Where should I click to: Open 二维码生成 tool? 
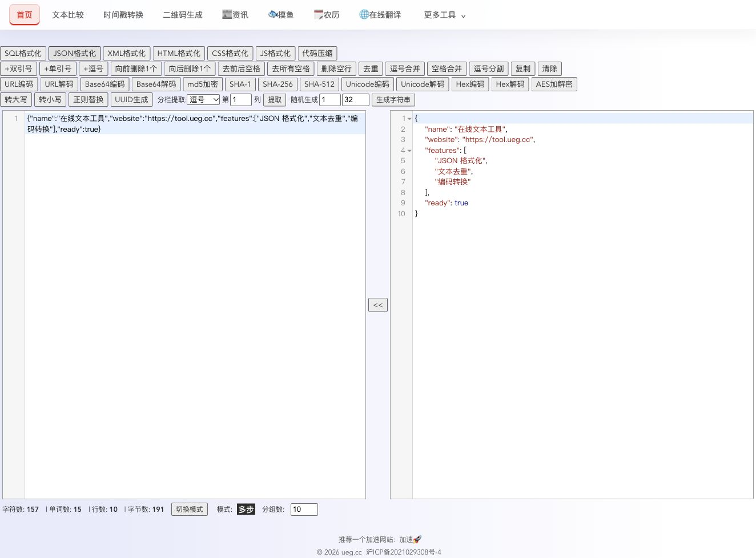click(183, 15)
